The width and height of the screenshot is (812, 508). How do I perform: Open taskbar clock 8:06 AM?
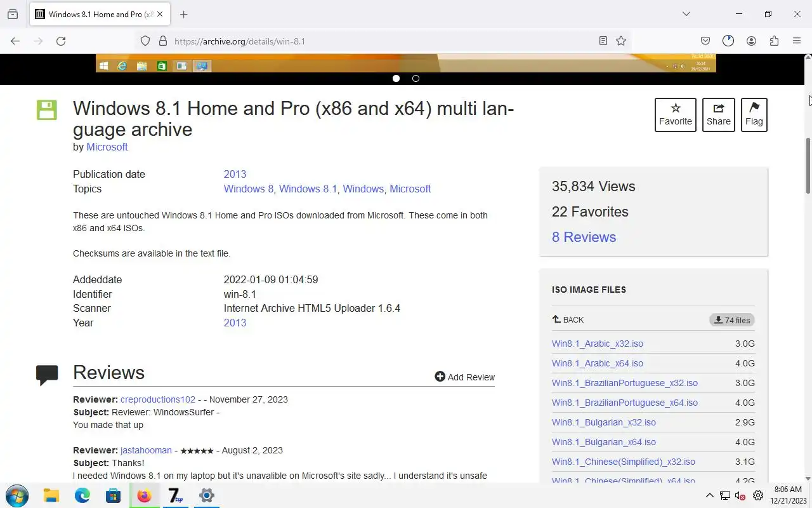(x=790, y=495)
